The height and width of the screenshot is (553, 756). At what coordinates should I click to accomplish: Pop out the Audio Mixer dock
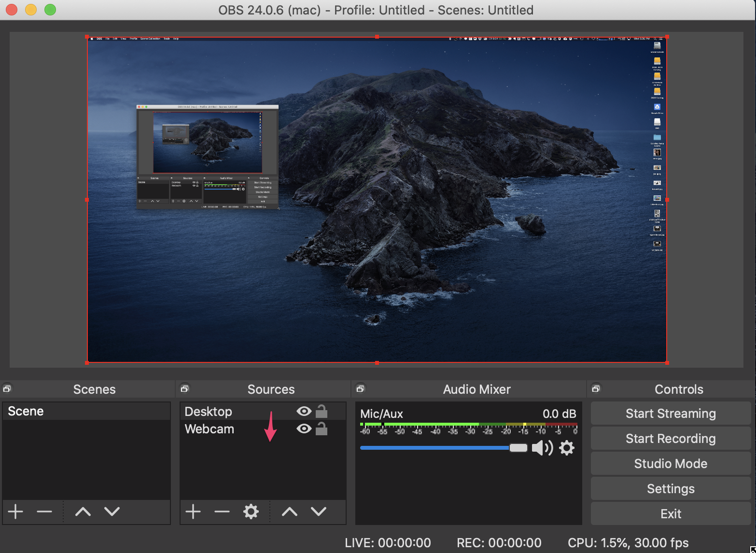point(360,389)
